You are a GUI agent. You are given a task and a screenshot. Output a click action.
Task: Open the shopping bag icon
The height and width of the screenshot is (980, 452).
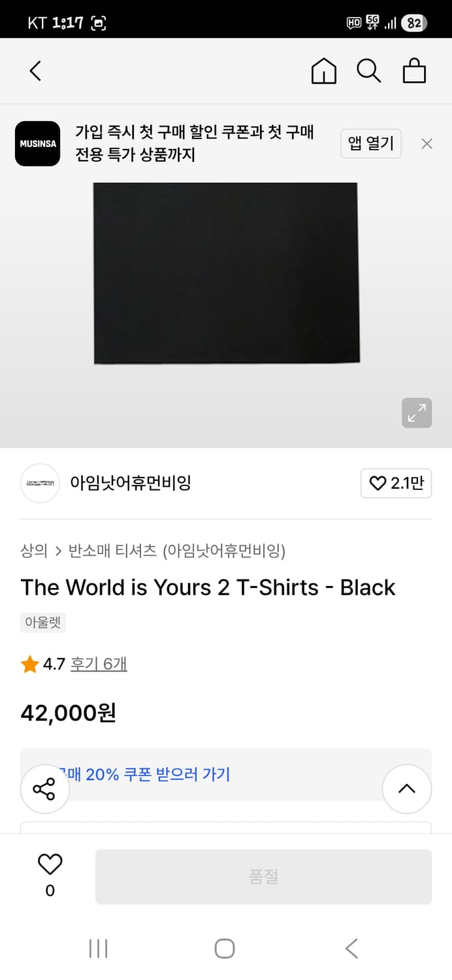point(414,71)
